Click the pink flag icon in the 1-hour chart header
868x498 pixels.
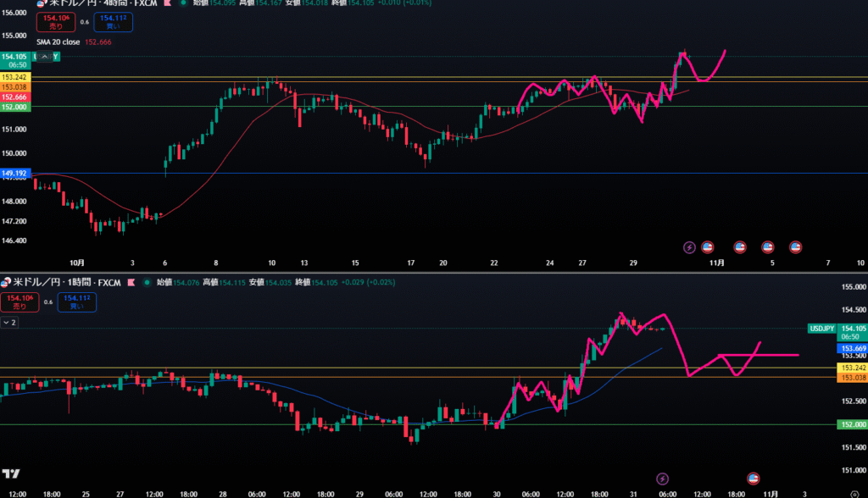click(x=131, y=281)
